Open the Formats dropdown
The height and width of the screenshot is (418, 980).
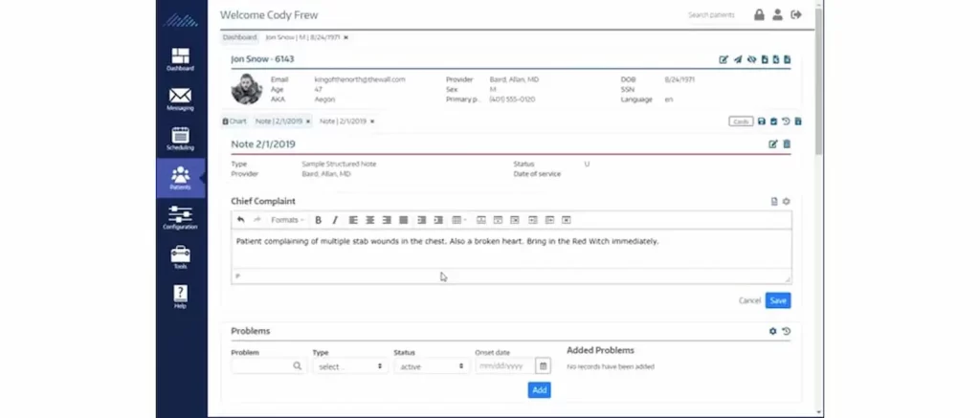pos(287,220)
